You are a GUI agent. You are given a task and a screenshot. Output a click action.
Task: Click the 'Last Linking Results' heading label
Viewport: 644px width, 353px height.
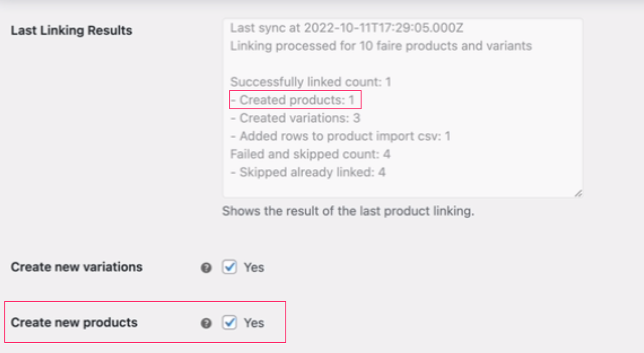point(71,31)
